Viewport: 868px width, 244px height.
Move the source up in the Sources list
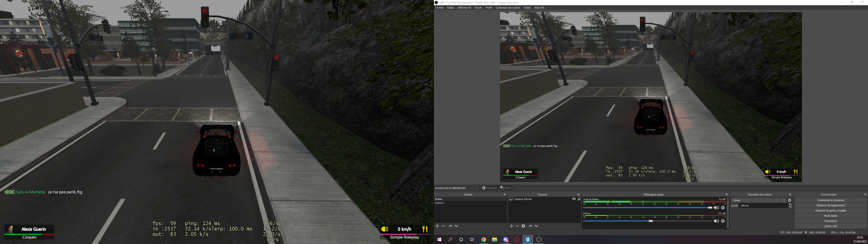pos(530,226)
